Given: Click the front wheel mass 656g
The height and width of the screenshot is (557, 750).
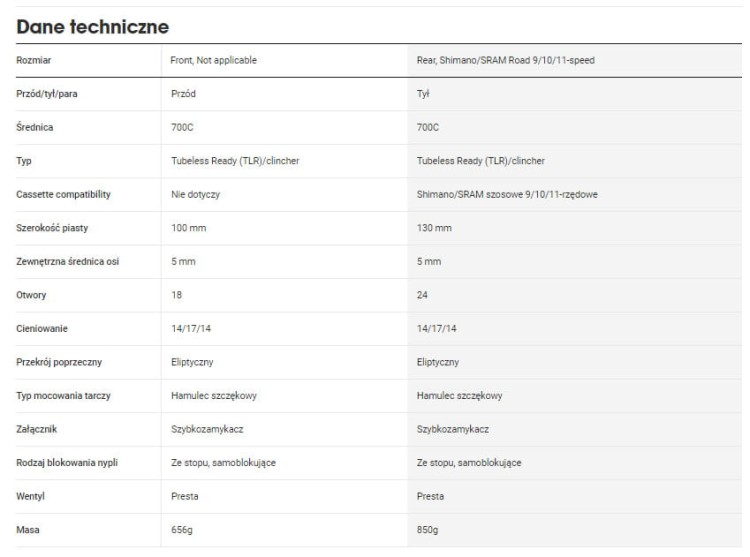Looking at the screenshot, I should 182,530.
